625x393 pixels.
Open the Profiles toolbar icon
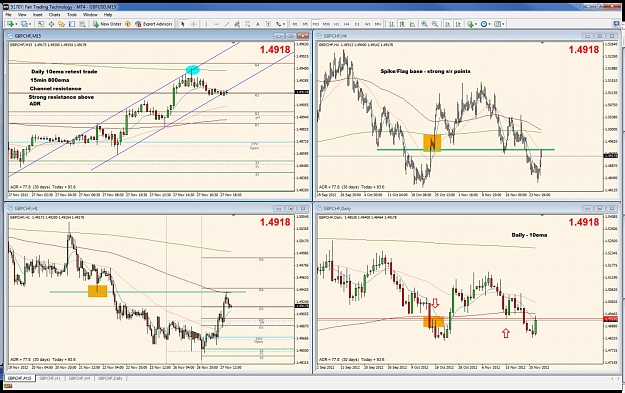(x=24, y=24)
